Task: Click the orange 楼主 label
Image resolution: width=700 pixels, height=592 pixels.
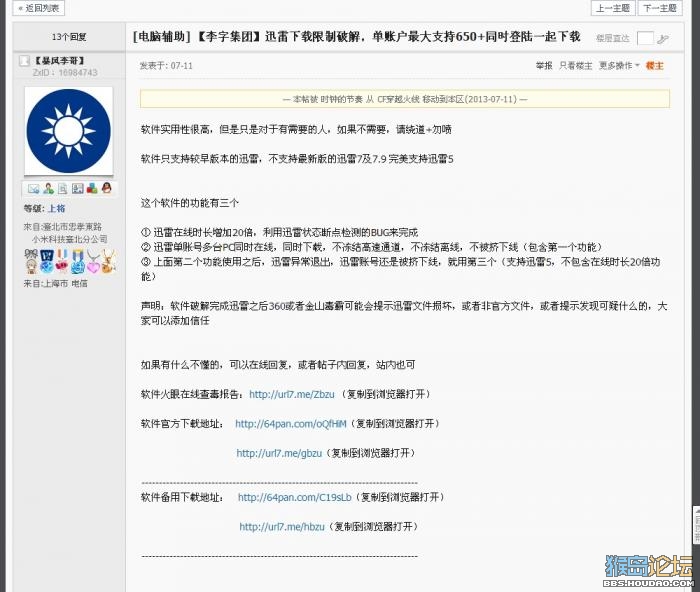Action: [654, 66]
